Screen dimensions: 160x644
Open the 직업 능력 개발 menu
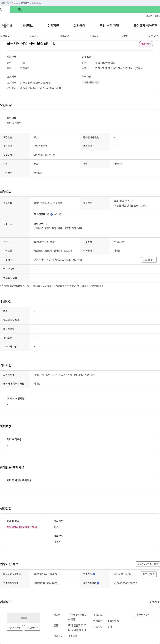109,25
